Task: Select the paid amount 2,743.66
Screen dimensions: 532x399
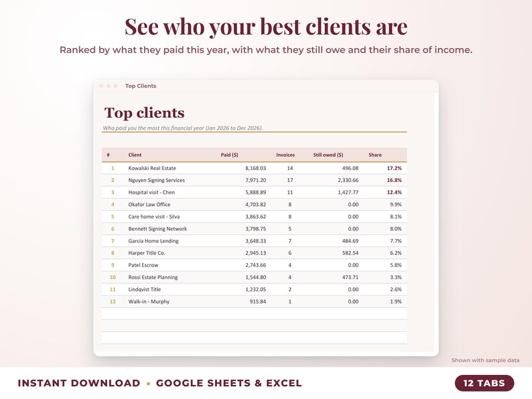Action: pos(255,265)
